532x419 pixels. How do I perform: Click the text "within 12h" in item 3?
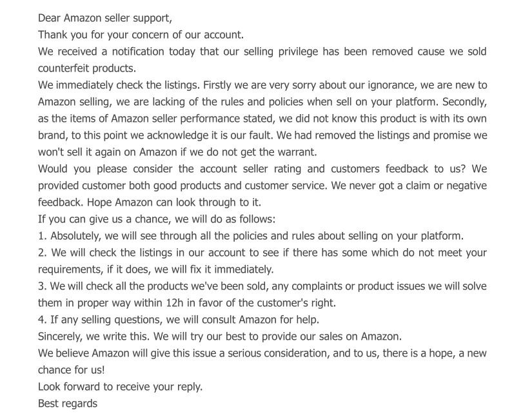(159, 303)
